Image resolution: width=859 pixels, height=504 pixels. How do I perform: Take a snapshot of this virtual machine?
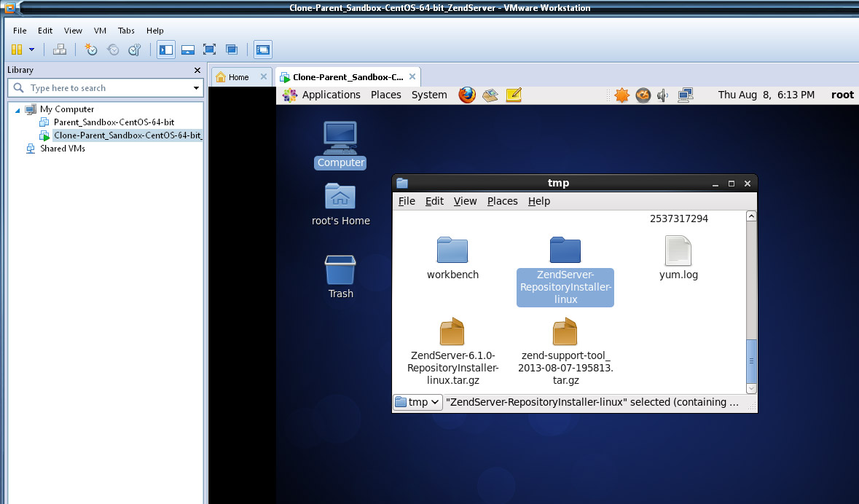pyautogui.click(x=91, y=50)
